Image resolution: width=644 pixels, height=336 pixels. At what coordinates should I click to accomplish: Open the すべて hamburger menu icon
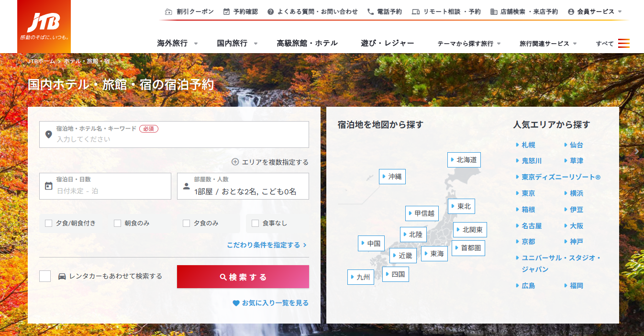[623, 43]
